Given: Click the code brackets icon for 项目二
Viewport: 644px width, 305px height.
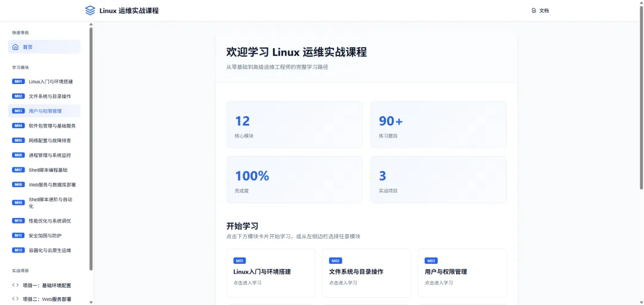Looking at the screenshot, I should click(15, 299).
